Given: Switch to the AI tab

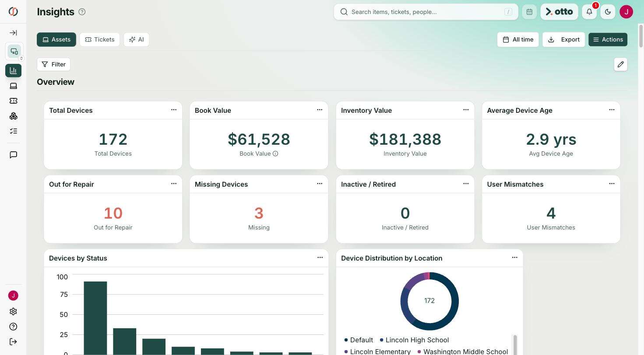Looking at the screenshot, I should [136, 39].
